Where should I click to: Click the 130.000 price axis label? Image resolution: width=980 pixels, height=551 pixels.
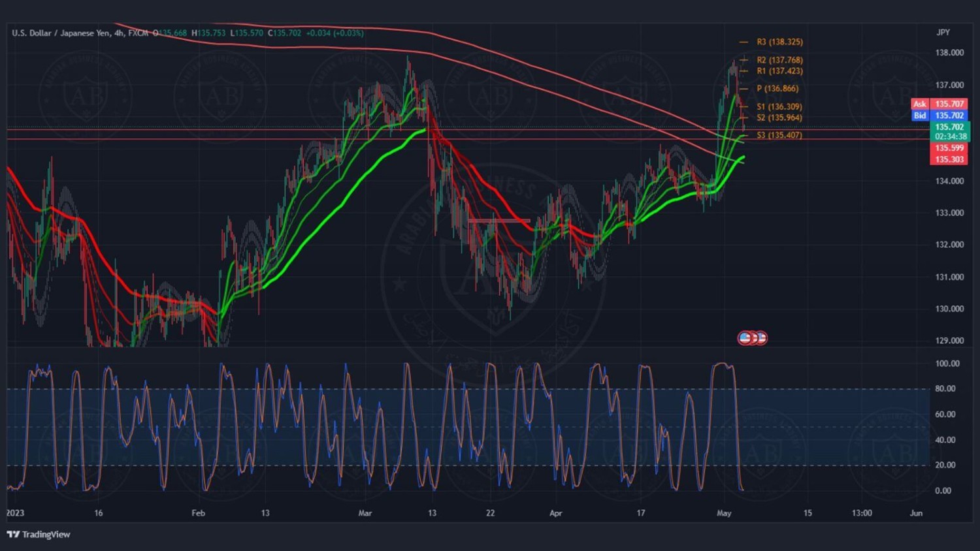[x=949, y=309]
